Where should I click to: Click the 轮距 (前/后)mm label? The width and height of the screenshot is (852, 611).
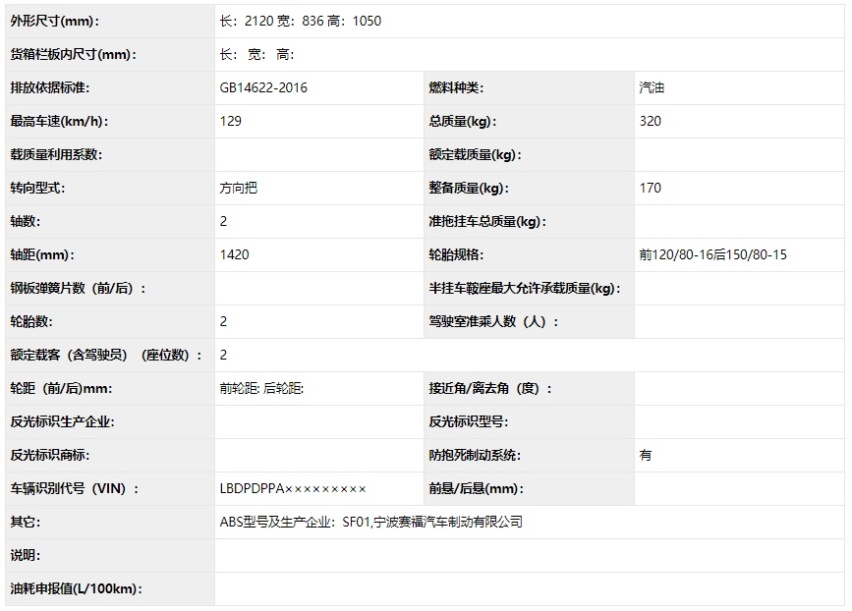pyautogui.click(x=61, y=389)
